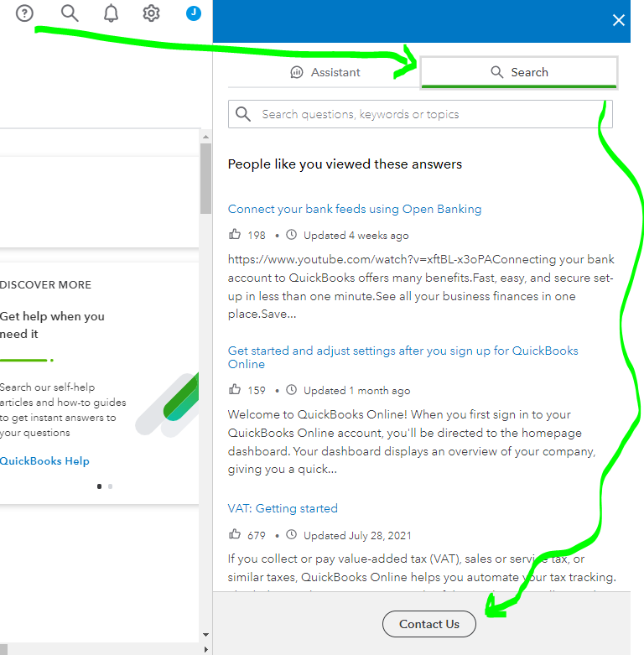The width and height of the screenshot is (644, 655).
Task: Click scrollbar down arrow
Action: tap(205, 635)
